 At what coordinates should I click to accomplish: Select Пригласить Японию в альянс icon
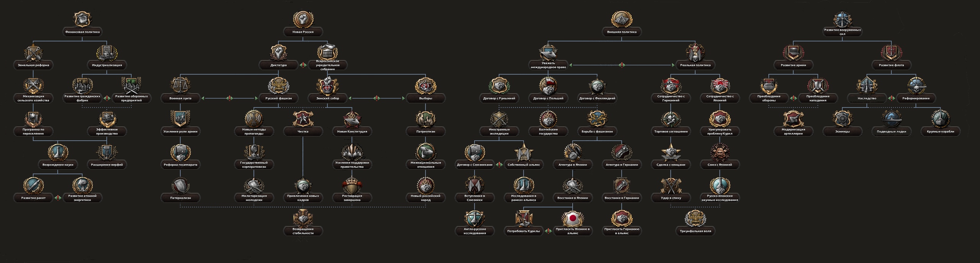tap(573, 219)
